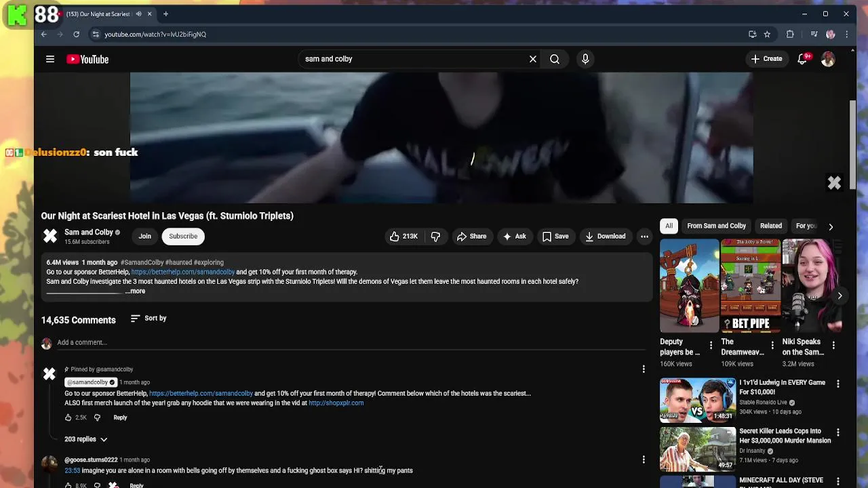Open options for 'The Dreamweav...' short
Viewport: 868px width, 488px height.
[772, 346]
